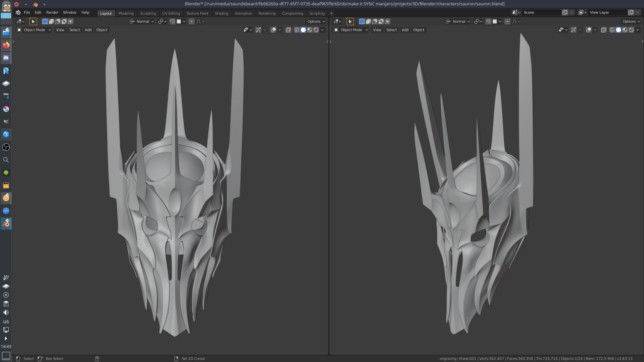Viewport: 644px width, 362px height.
Task: Click New Scene icon beside Scene field
Action: click(565, 12)
